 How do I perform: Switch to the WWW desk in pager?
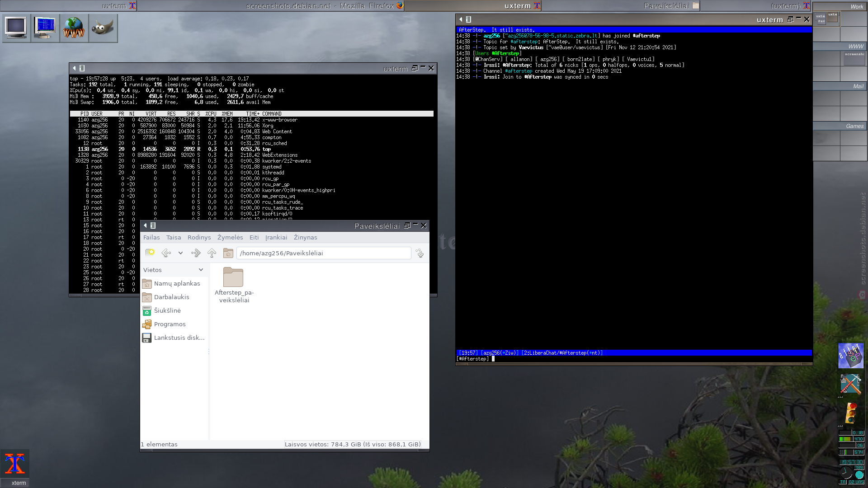[x=839, y=46]
